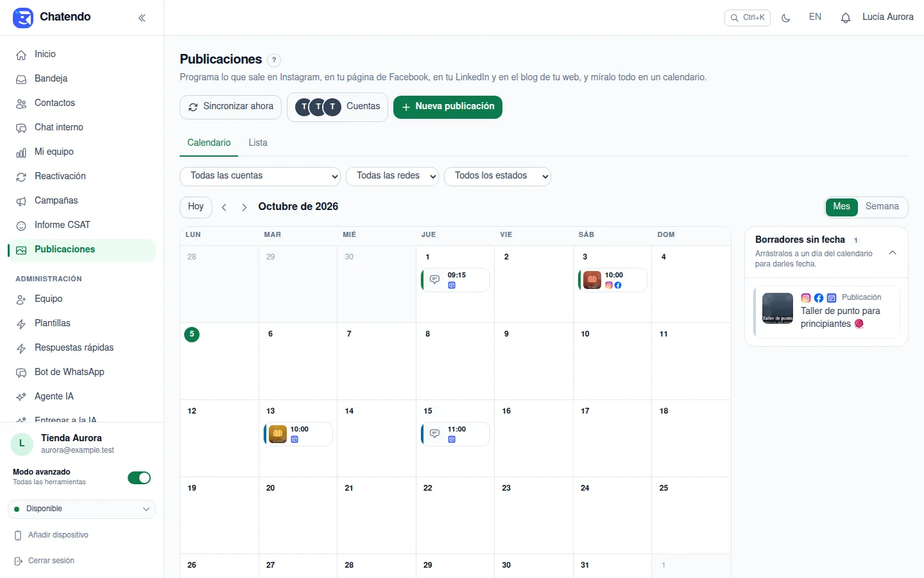
Task: Toggle dark mode moon icon
Action: [x=785, y=18]
